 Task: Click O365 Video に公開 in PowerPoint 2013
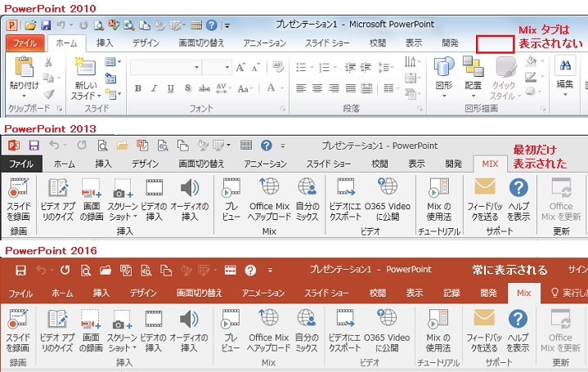coord(388,199)
